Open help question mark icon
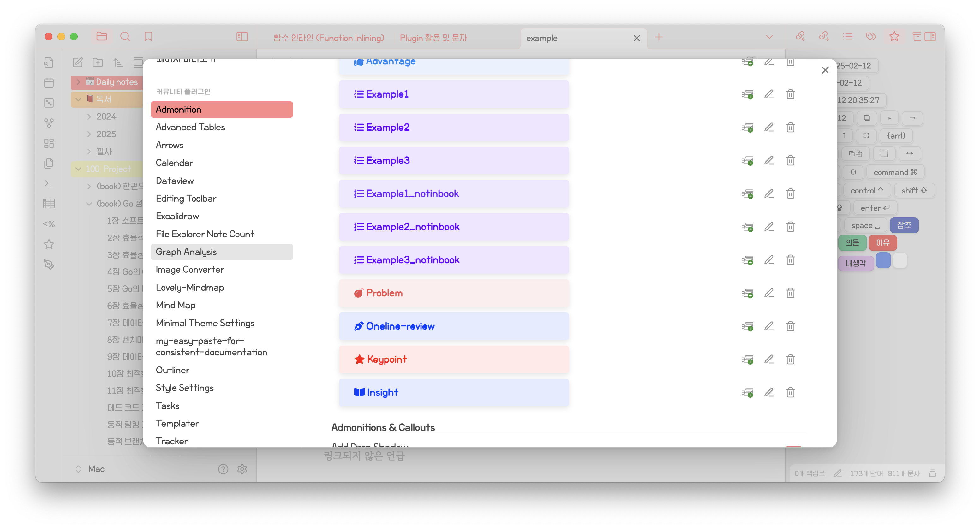This screenshot has width=980, height=529. (x=223, y=469)
